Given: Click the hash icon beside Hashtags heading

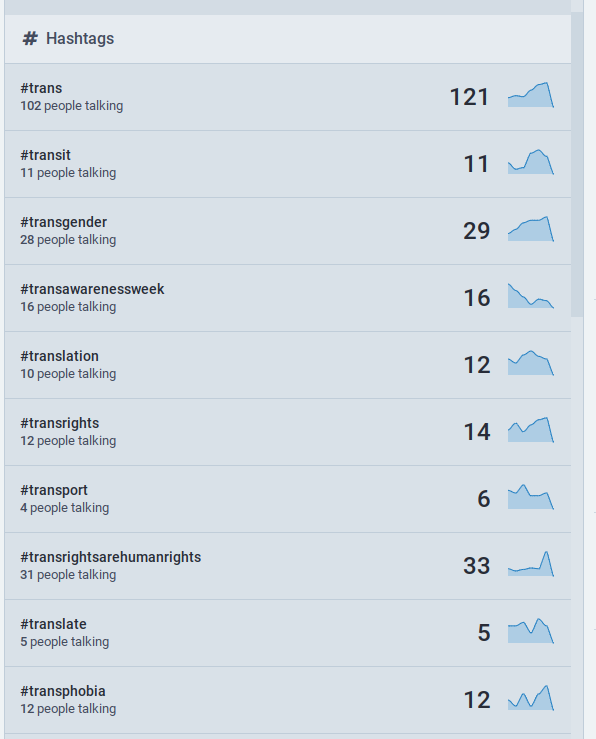Looking at the screenshot, I should (30, 39).
